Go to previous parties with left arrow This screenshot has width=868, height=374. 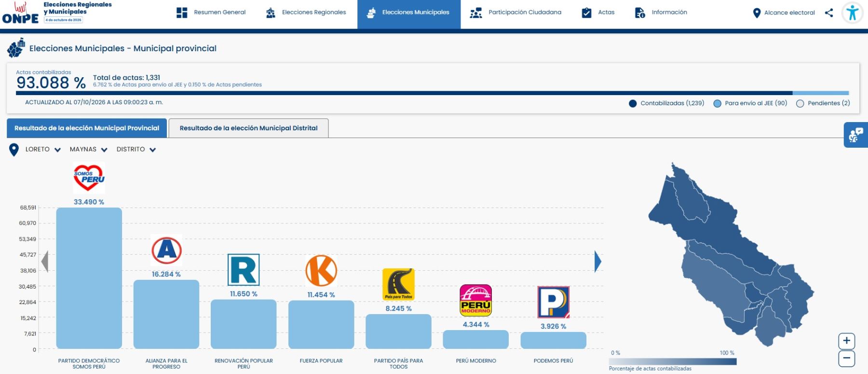click(x=45, y=262)
